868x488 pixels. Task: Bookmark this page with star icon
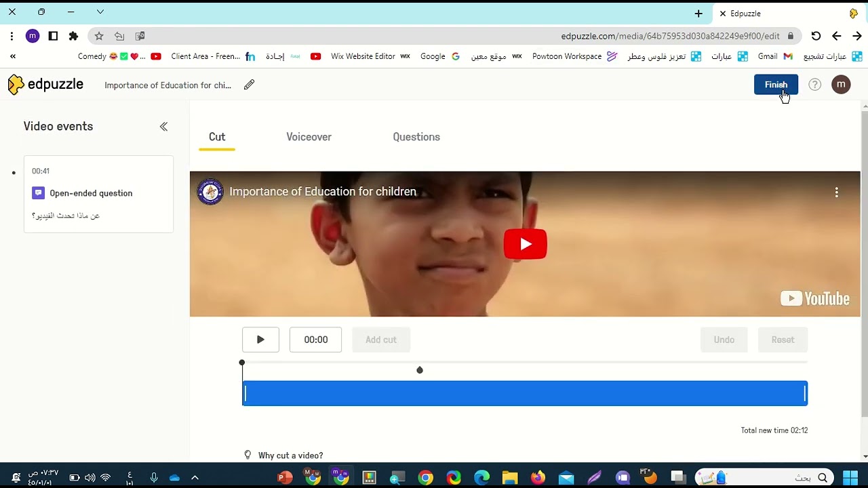tap(98, 36)
